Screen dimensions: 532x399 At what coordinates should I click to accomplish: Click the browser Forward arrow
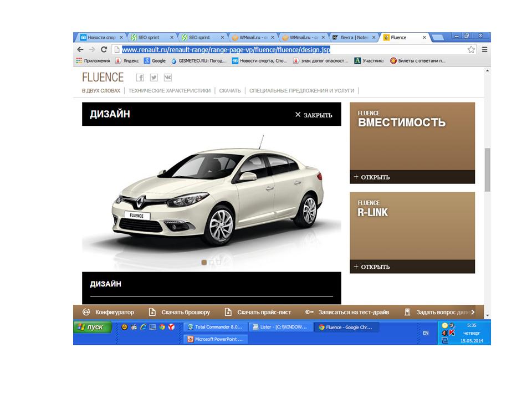click(92, 49)
